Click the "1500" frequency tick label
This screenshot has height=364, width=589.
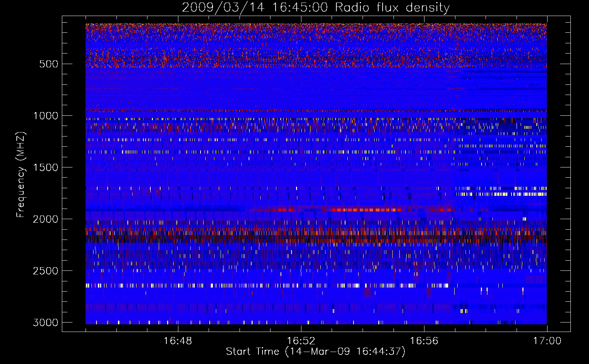46,167
